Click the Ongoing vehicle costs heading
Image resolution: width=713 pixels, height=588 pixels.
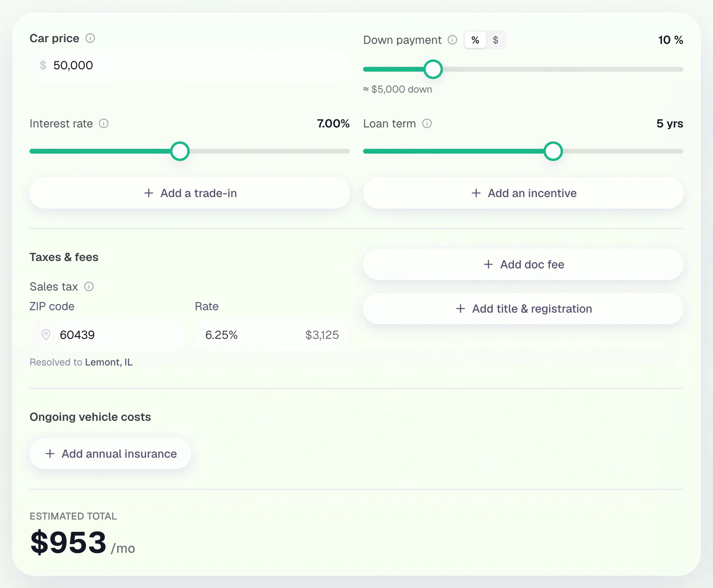(x=90, y=417)
